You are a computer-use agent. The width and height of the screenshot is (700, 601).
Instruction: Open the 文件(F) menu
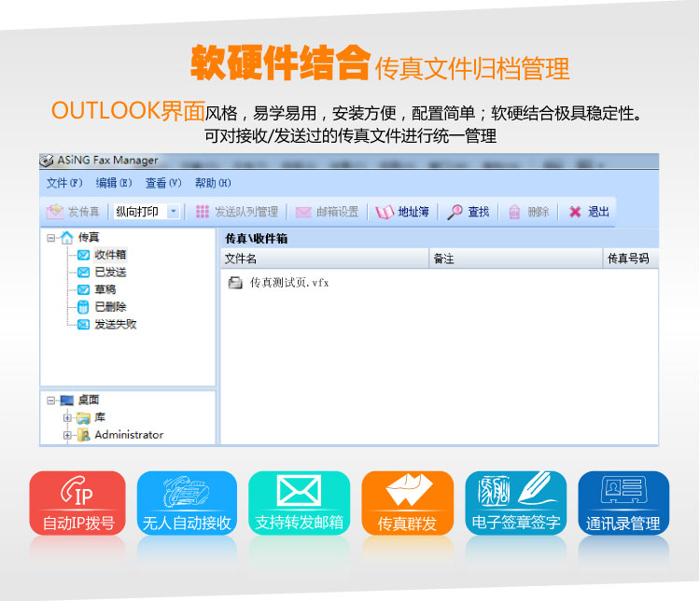64,183
